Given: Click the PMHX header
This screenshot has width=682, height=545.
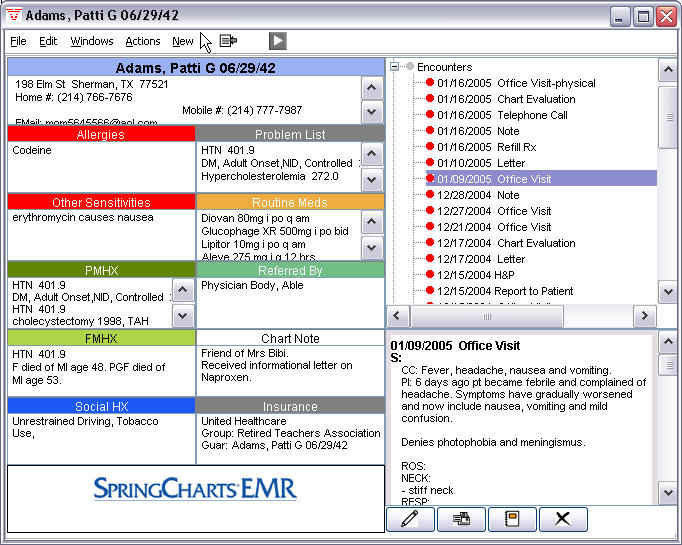Looking at the screenshot, I should (101, 270).
